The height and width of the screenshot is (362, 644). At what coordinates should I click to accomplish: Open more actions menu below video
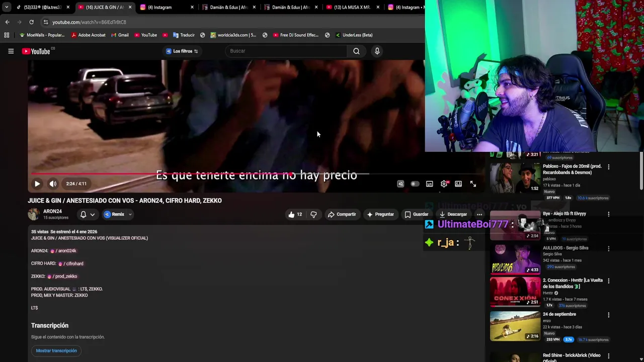coord(479,214)
